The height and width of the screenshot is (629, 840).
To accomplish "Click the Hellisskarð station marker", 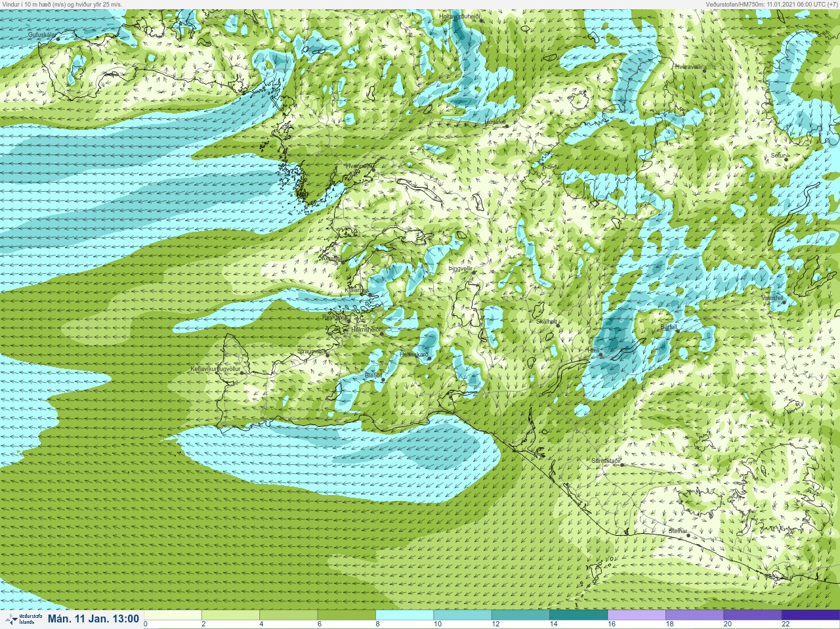I will point(429,358).
